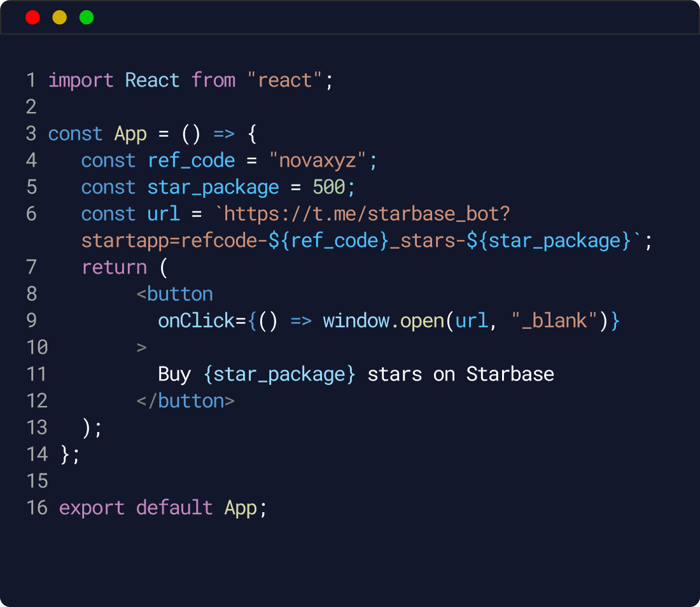Image resolution: width=700 pixels, height=607 pixels.
Task: Click the onClick attribute
Action: (x=197, y=321)
